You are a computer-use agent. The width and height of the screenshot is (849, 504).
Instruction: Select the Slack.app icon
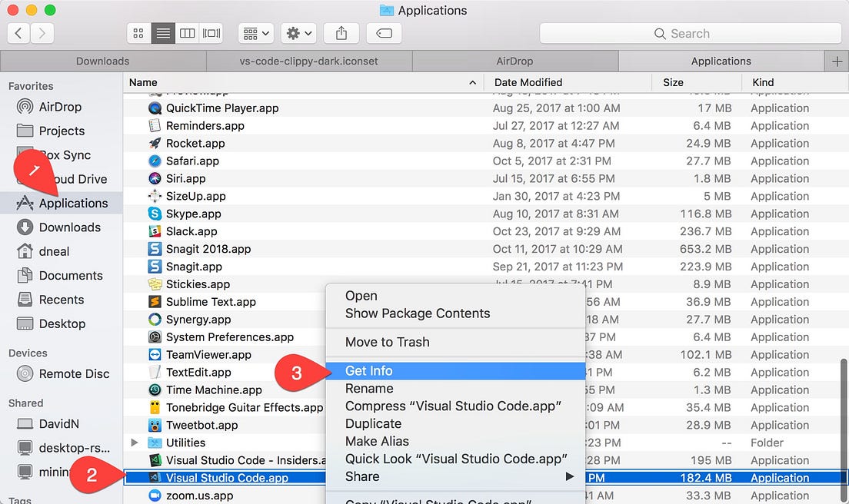(154, 231)
